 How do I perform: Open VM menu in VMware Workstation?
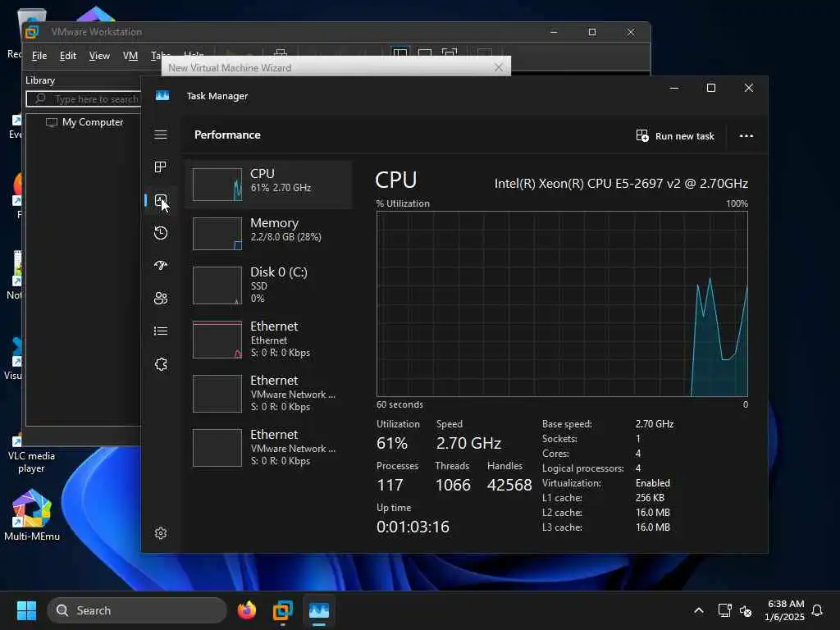click(130, 56)
